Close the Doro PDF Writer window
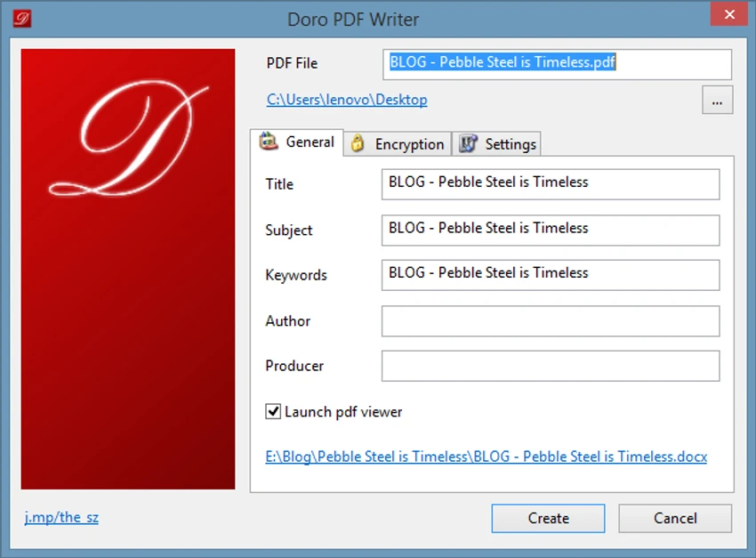The image size is (756, 558). (729, 14)
